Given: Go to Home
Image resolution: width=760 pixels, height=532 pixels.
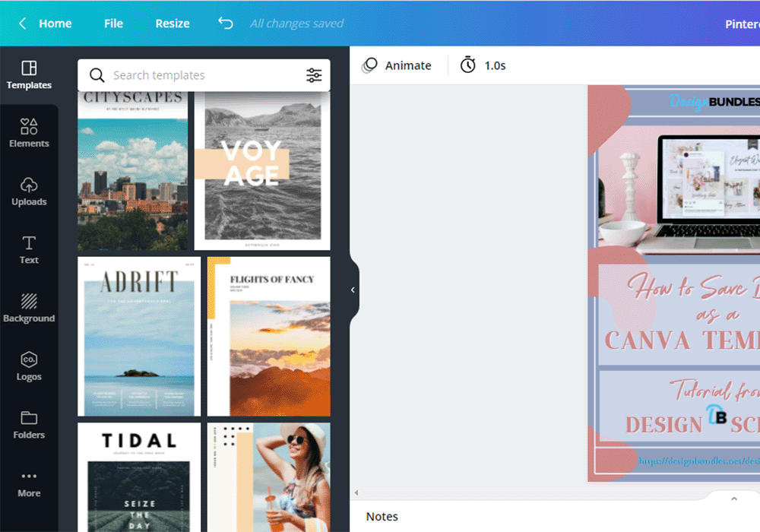Looking at the screenshot, I should 55,24.
